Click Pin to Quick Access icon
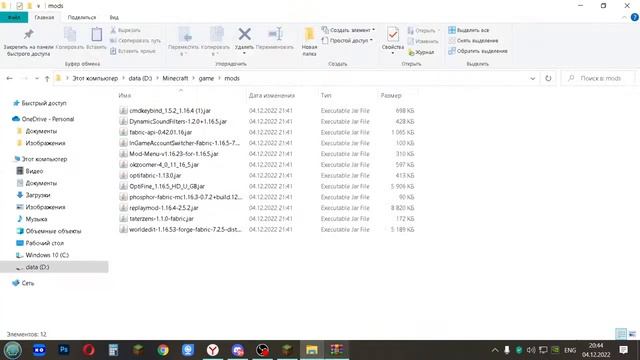Screen dimensions: 640x360 pos(29,34)
